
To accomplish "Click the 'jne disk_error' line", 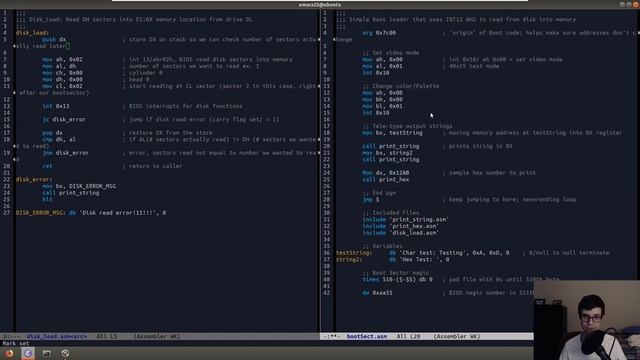I will [65, 153].
